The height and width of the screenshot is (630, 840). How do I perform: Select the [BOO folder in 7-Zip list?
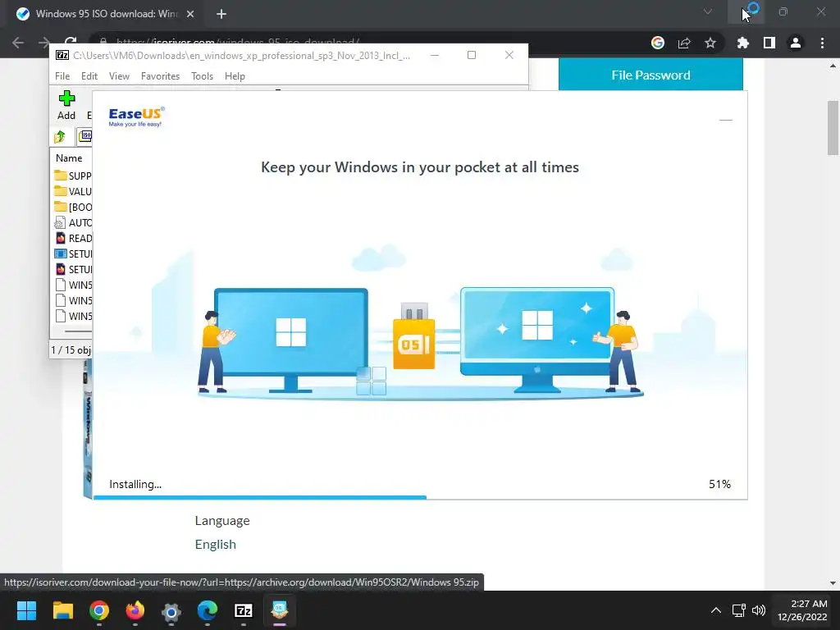73,207
